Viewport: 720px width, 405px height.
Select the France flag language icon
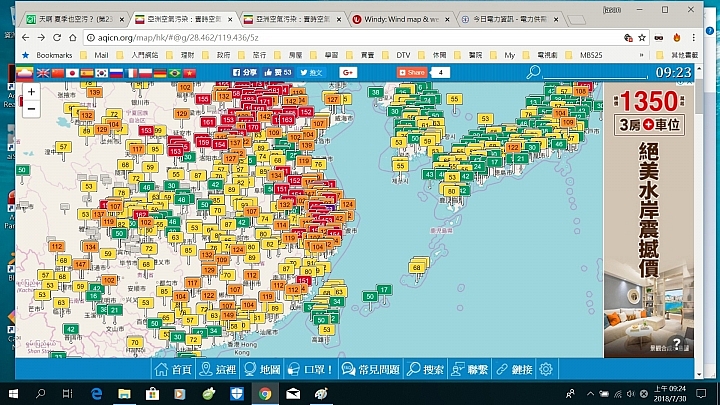[131, 73]
